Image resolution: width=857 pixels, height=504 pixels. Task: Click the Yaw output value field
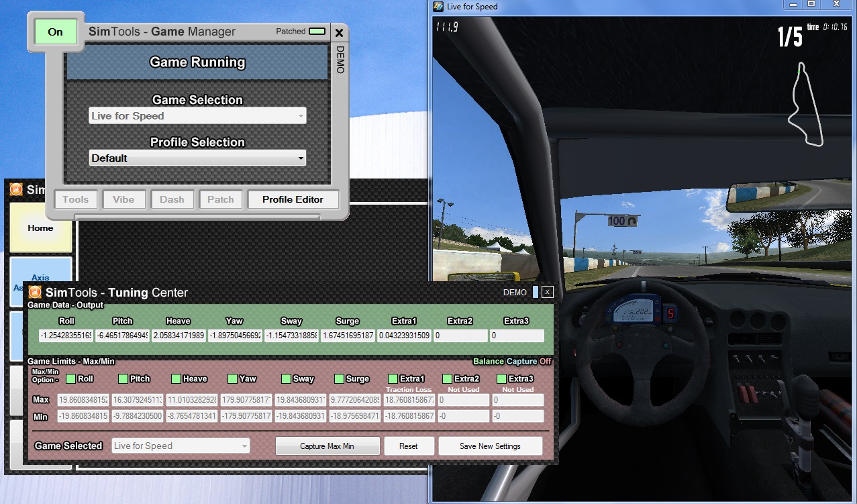click(235, 336)
